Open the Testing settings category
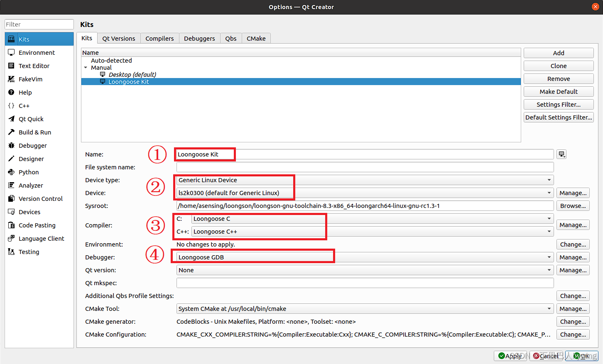Viewport: 603px width, 364px height. coord(39,252)
